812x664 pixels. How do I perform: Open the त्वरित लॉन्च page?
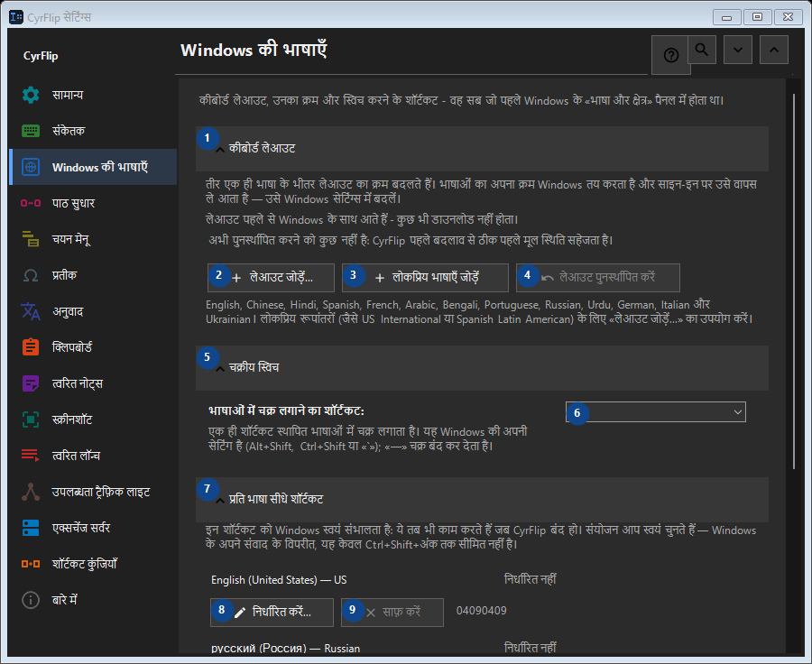(x=93, y=456)
